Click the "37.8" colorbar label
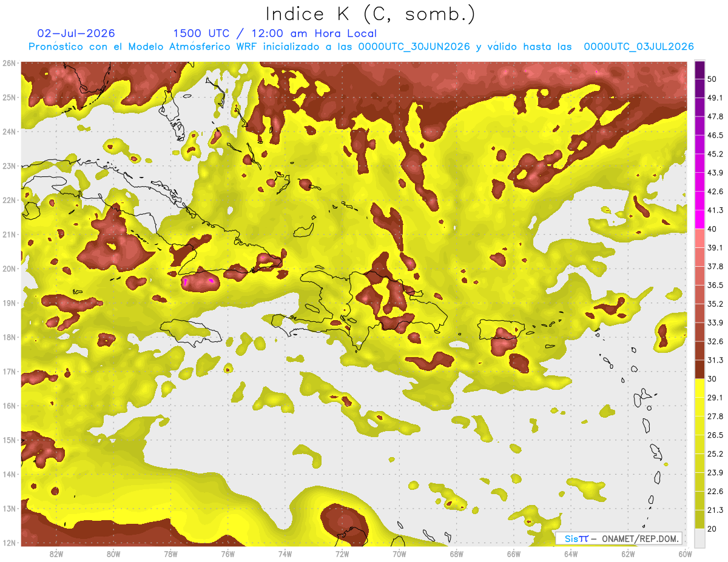This screenshot has height=562, width=728. coord(715,266)
